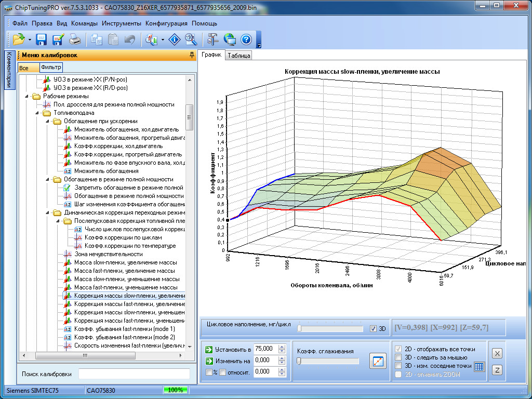This screenshot has height=399, width=532.
Task: Collapse the 'Обогащение при ускорении' folder
Action: coord(47,121)
